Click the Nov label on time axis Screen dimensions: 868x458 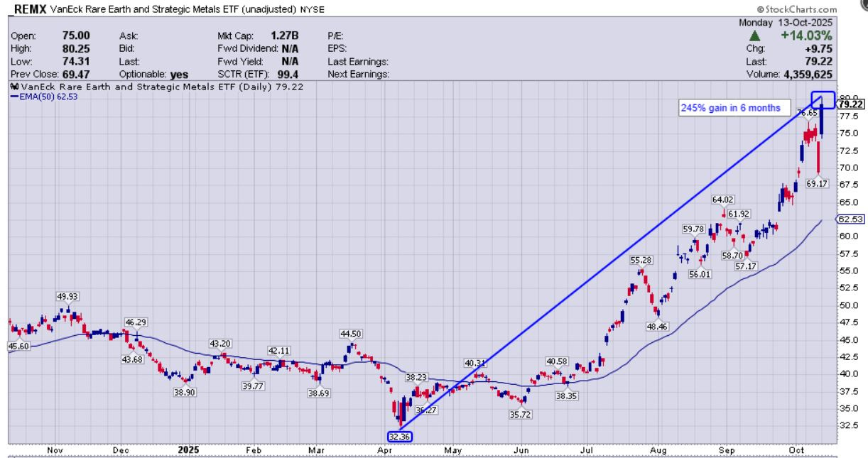coord(55,449)
